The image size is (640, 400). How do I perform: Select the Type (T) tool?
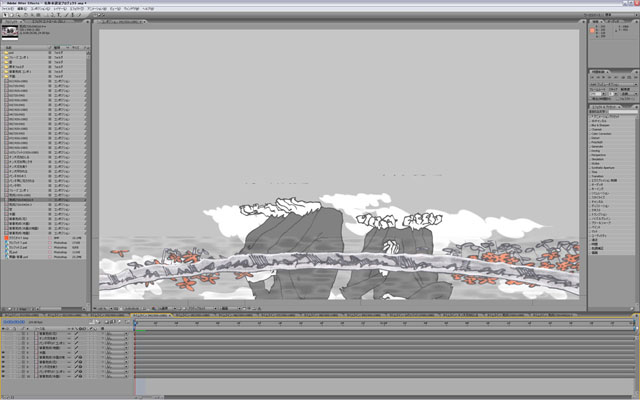pos(59,15)
